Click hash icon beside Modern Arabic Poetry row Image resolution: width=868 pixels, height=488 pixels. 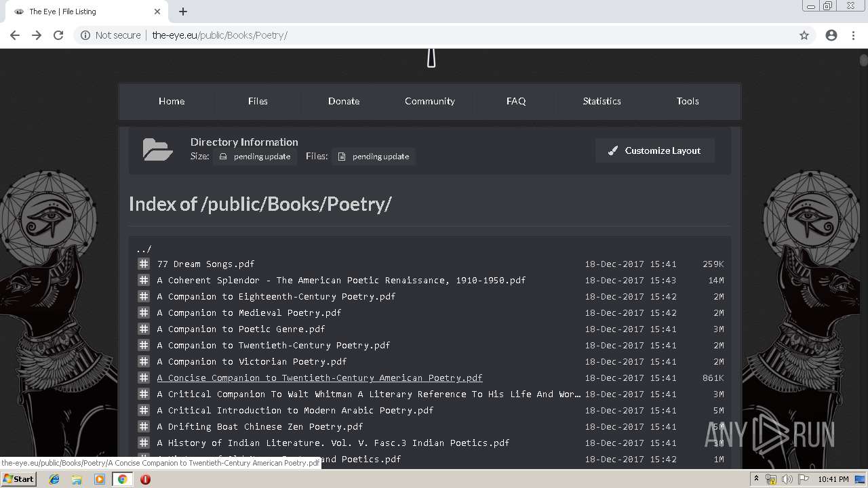tap(144, 410)
